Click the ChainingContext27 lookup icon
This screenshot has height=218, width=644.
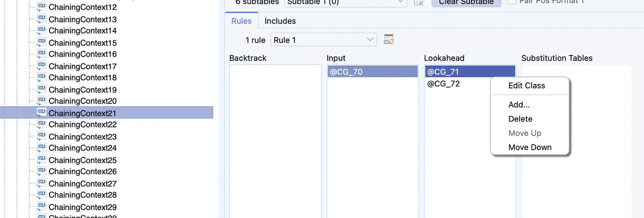tap(42, 183)
